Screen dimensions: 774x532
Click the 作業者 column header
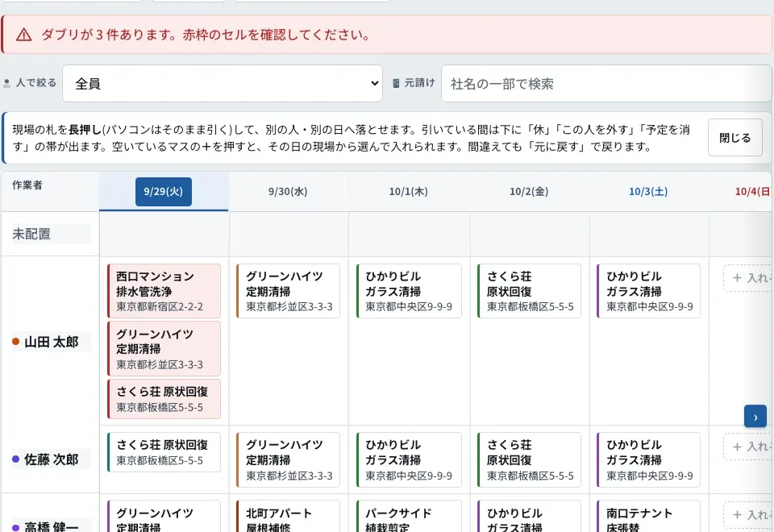(27, 185)
